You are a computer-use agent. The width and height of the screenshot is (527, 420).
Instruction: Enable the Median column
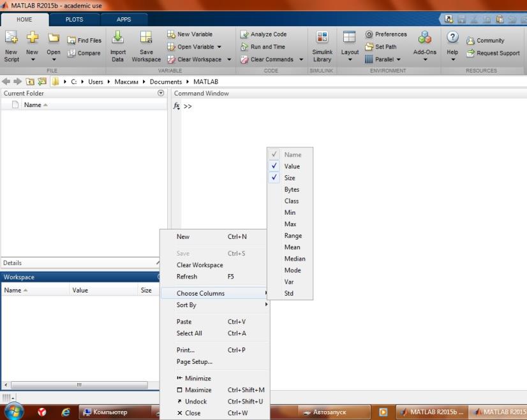290,259
